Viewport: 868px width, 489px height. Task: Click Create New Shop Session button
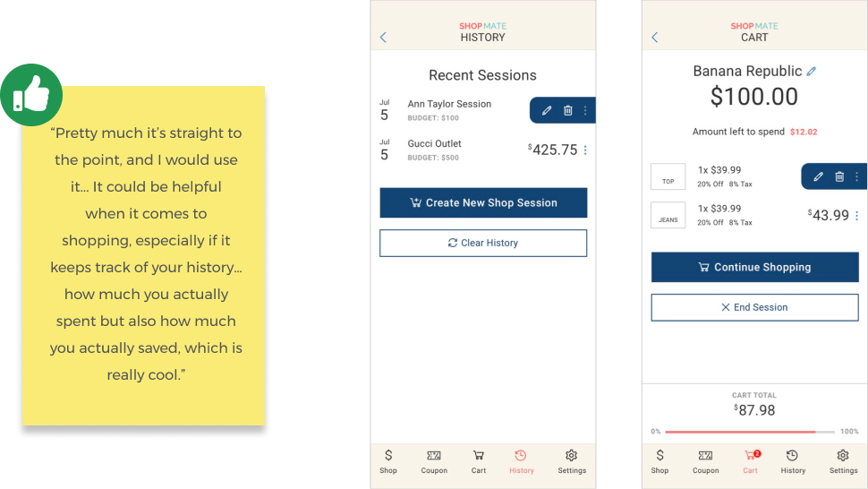click(483, 202)
